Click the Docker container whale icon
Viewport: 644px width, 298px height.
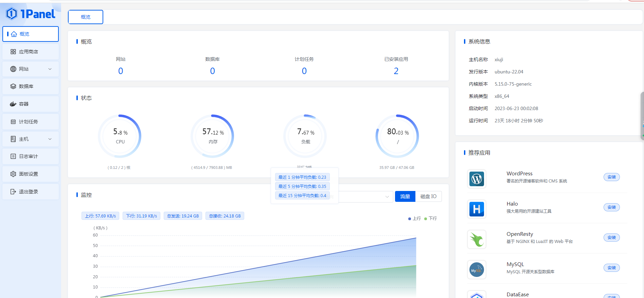point(13,104)
